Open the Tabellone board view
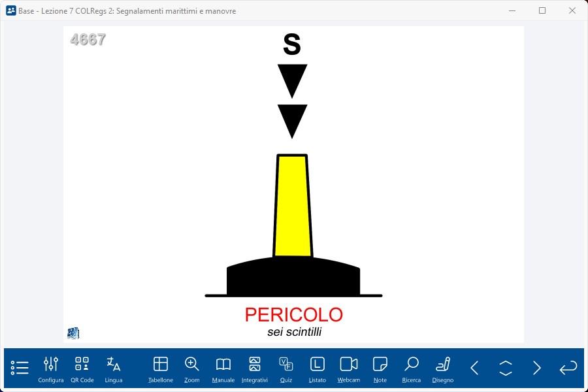Viewport: 588px width, 392px height. pyautogui.click(x=161, y=368)
